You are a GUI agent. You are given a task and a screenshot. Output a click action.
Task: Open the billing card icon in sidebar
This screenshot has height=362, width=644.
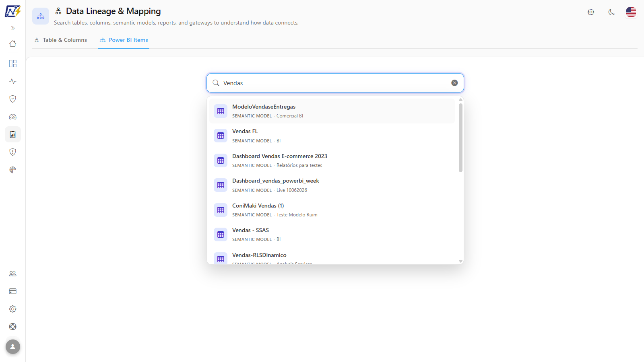(x=13, y=291)
